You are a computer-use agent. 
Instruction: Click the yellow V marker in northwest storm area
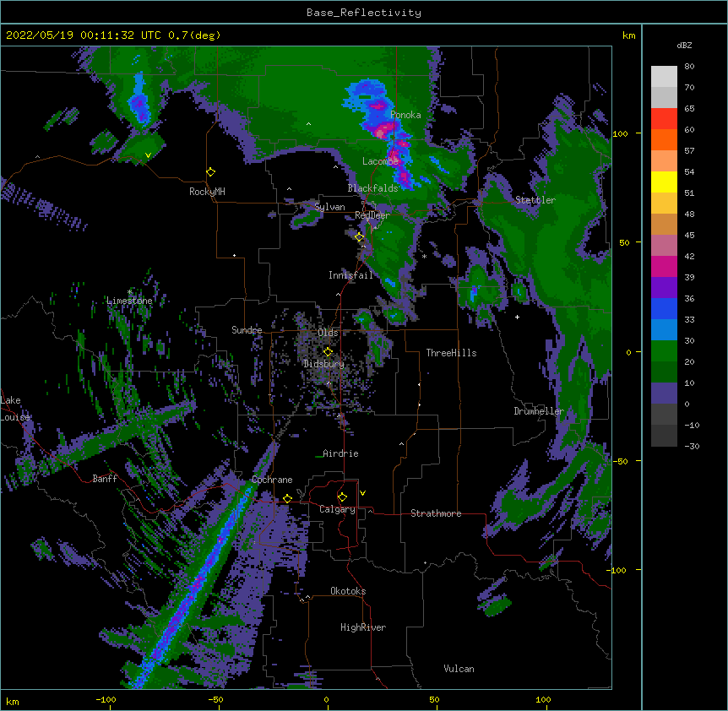coord(148,155)
